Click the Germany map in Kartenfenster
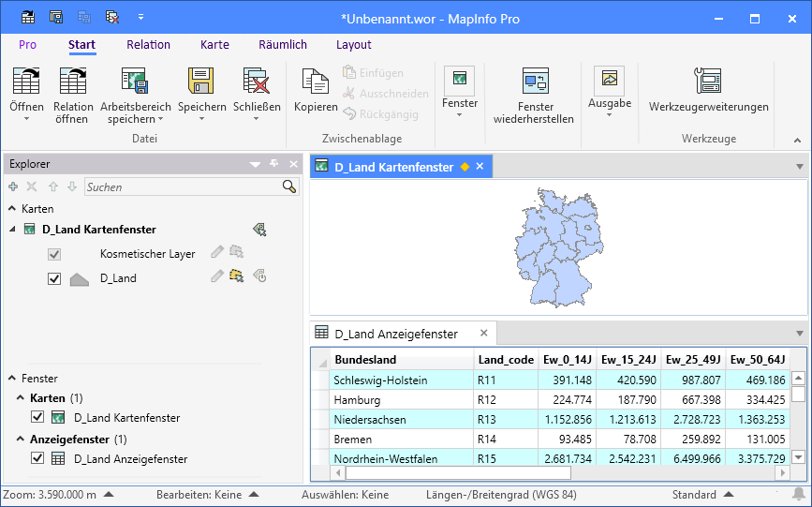 [x=559, y=247]
